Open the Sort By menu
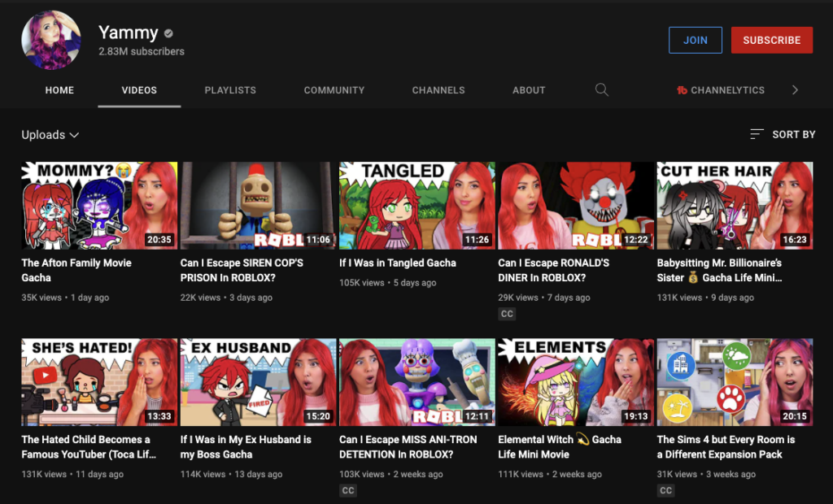Viewport: 833px width, 504px height. point(782,134)
